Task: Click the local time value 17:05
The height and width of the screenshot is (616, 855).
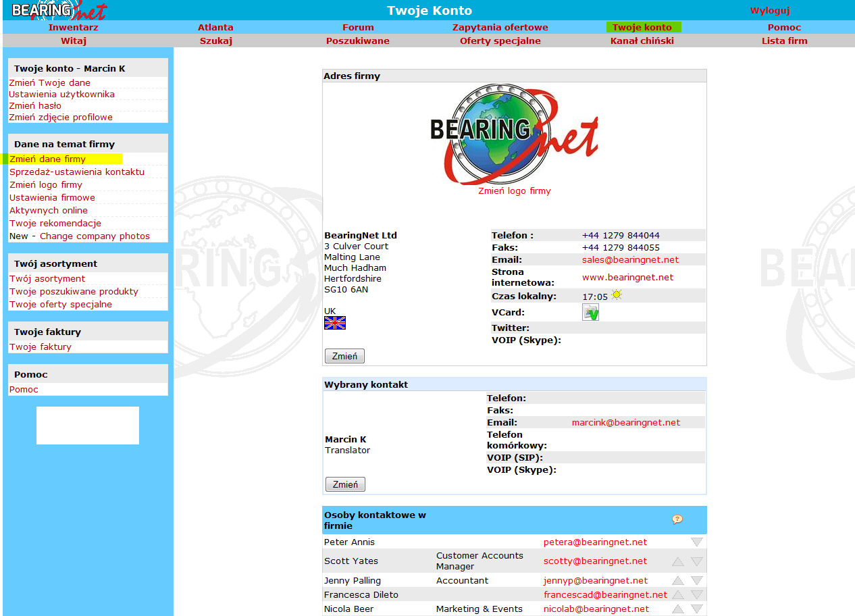Action: tap(595, 297)
